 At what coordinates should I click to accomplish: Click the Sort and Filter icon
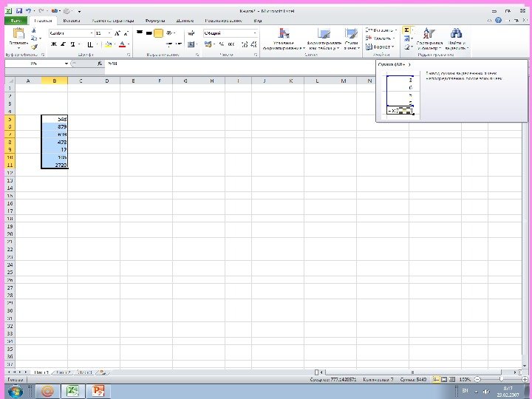tap(429, 33)
